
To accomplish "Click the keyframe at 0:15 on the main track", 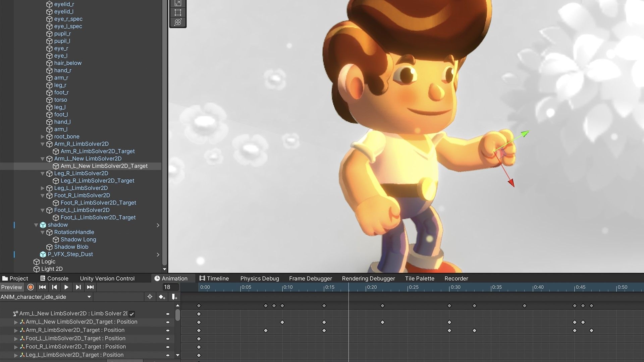I will [x=324, y=305].
